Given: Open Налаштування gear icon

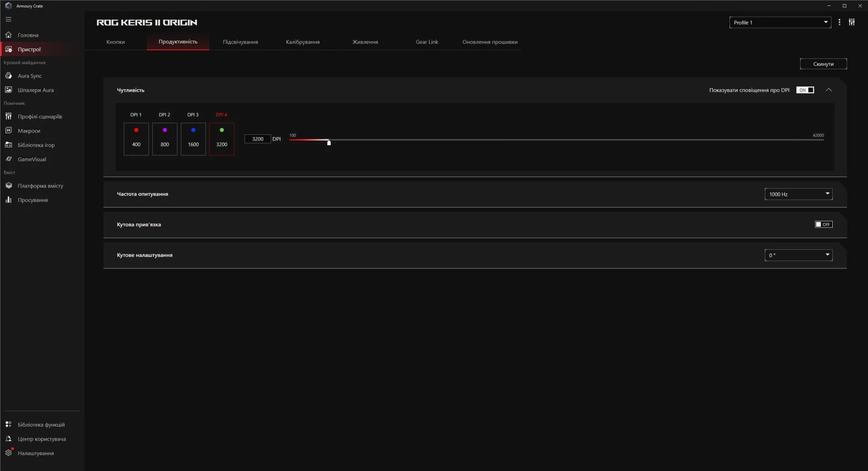Looking at the screenshot, I should pyautogui.click(x=9, y=453).
